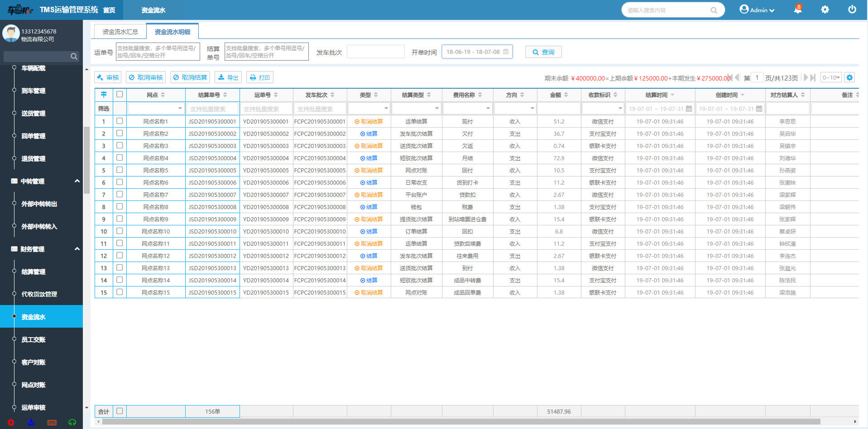Screen dimensions: 868x429
Task: Check the select-all checkbox in table header
Action: pos(120,95)
